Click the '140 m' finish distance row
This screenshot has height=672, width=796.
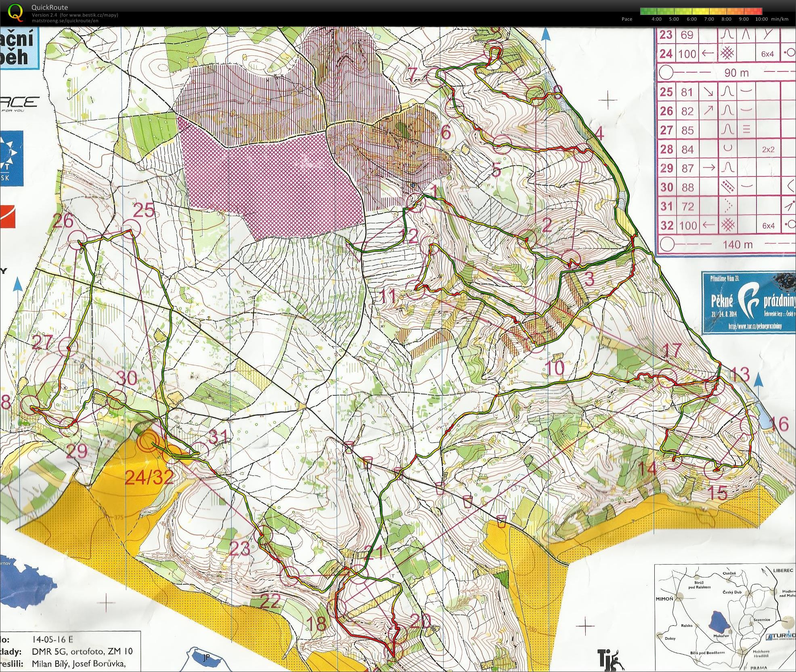(x=726, y=244)
